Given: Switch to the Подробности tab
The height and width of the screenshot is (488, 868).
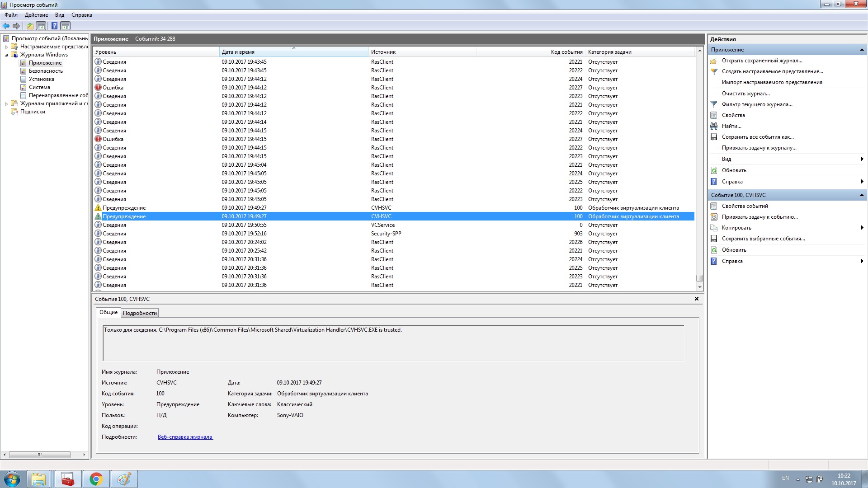Looking at the screenshot, I should 140,313.
